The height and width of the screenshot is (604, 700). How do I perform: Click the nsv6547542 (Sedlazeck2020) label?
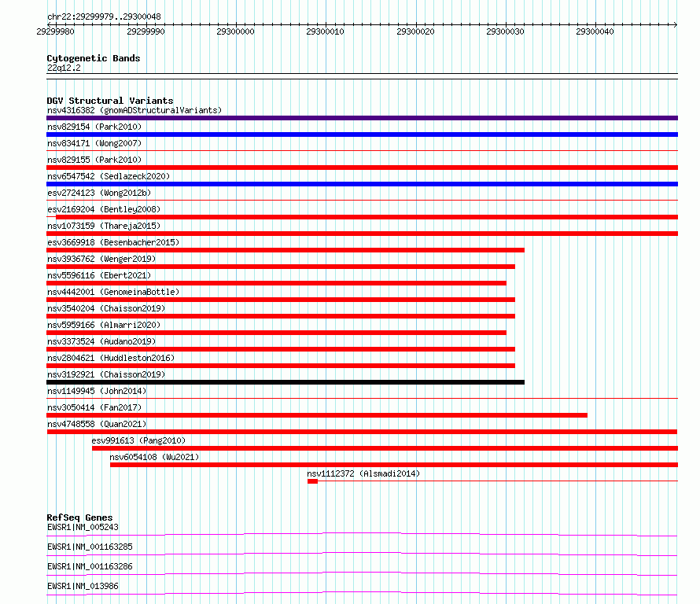coord(109,176)
